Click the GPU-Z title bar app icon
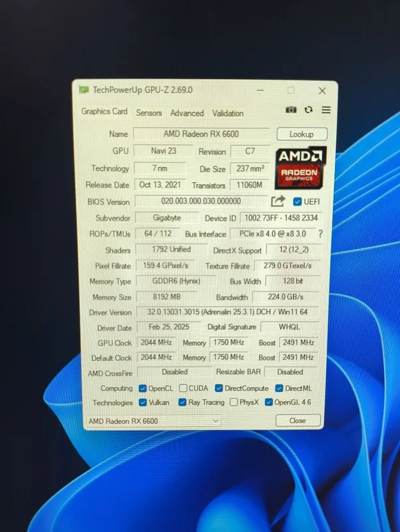 [x=84, y=90]
